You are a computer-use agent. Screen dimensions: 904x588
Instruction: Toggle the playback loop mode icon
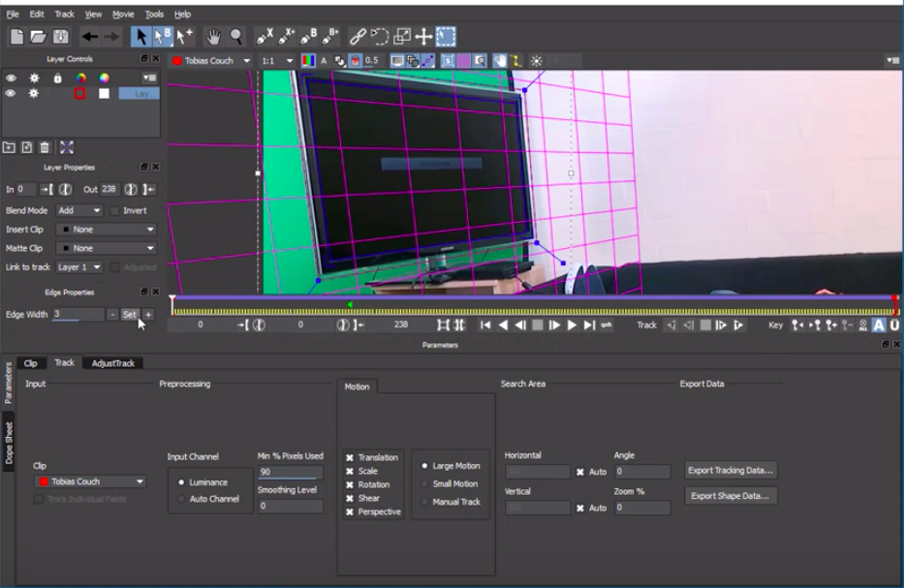pos(606,325)
